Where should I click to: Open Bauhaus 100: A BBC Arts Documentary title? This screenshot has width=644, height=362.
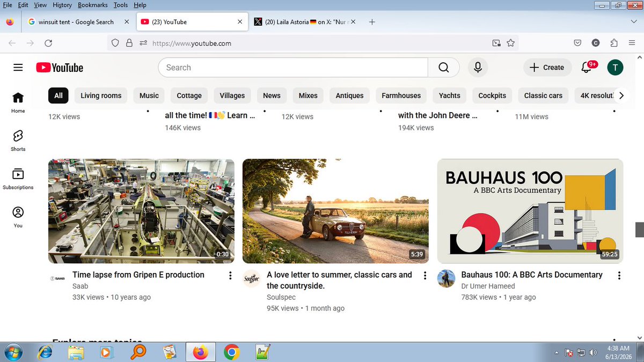point(532,275)
